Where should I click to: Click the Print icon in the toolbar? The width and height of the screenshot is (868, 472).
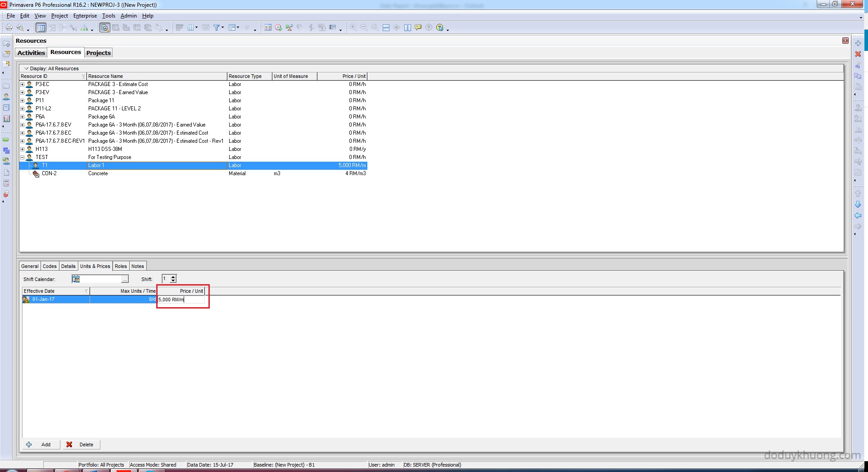tap(9, 27)
